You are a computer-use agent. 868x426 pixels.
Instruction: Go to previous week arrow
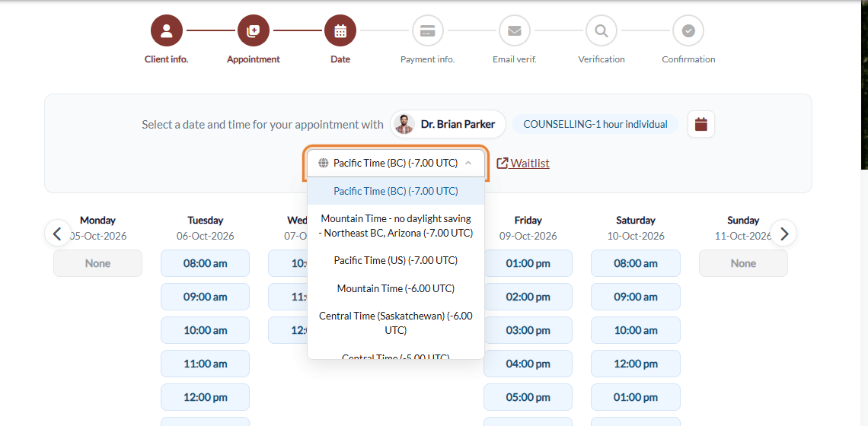[58, 234]
